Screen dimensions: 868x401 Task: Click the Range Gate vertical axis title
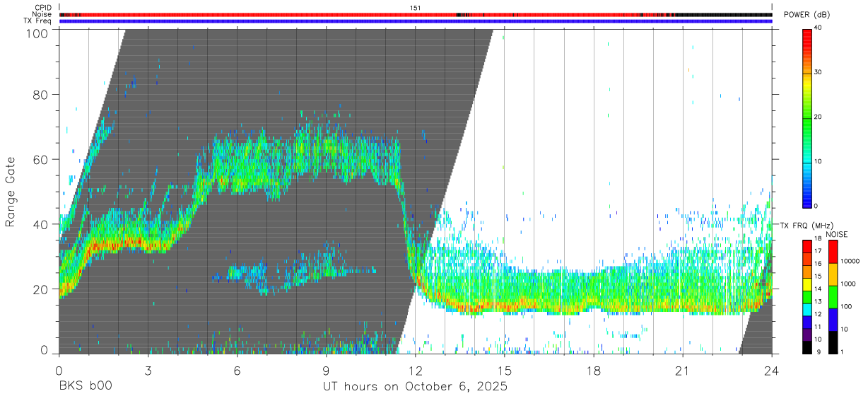pyautogui.click(x=11, y=192)
